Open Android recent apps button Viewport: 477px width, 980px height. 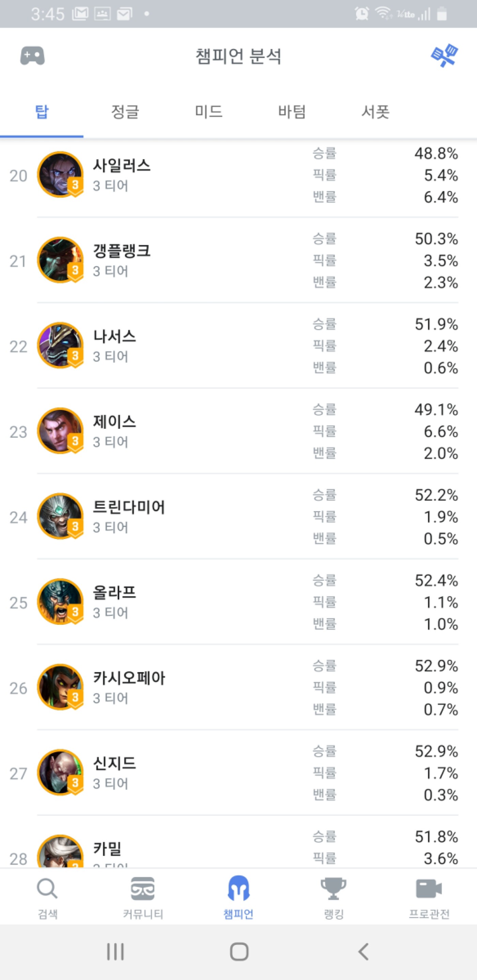pos(115,952)
